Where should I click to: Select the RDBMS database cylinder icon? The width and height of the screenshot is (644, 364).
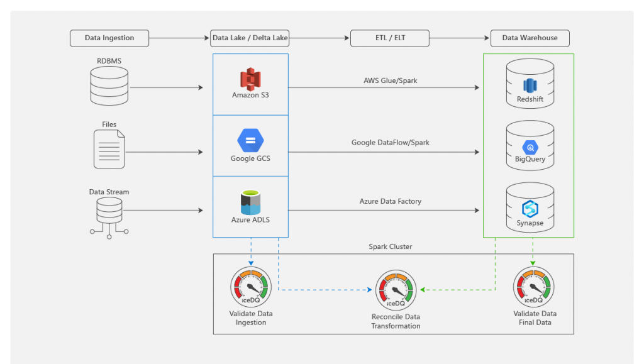(109, 87)
